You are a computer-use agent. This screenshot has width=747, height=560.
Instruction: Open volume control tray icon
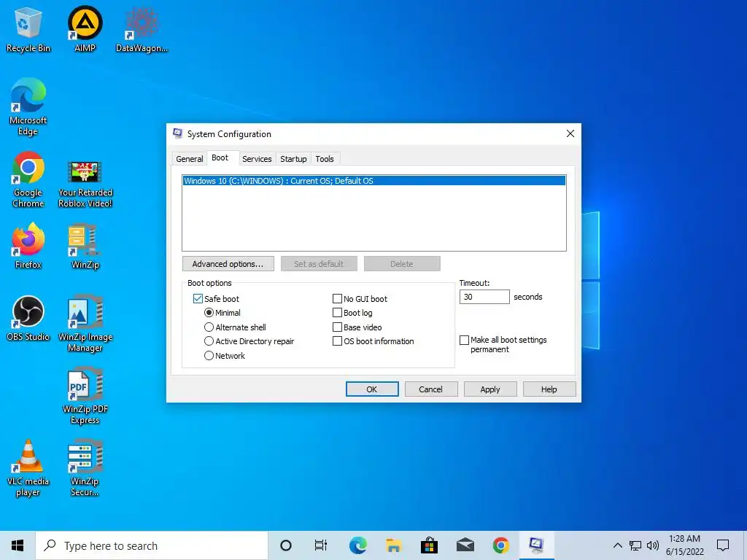tap(653, 545)
